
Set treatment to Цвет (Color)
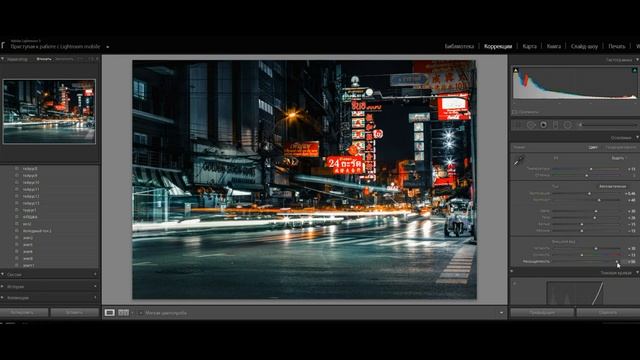pos(593,147)
